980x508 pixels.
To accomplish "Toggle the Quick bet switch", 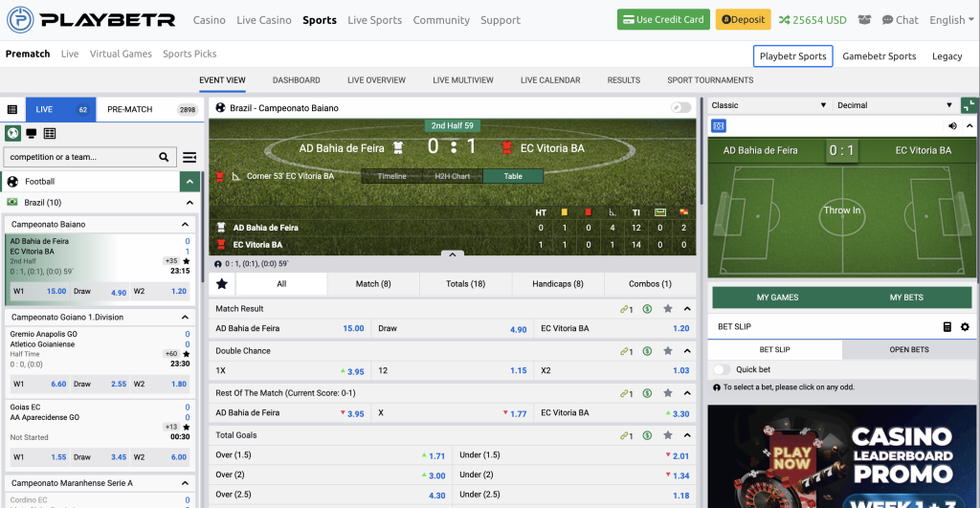I will click(x=722, y=369).
